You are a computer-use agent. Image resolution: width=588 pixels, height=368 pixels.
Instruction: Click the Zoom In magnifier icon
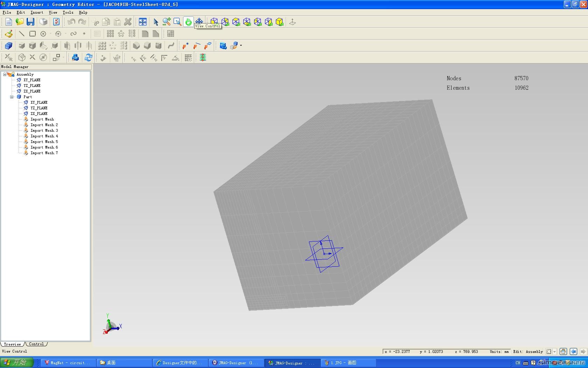click(167, 22)
